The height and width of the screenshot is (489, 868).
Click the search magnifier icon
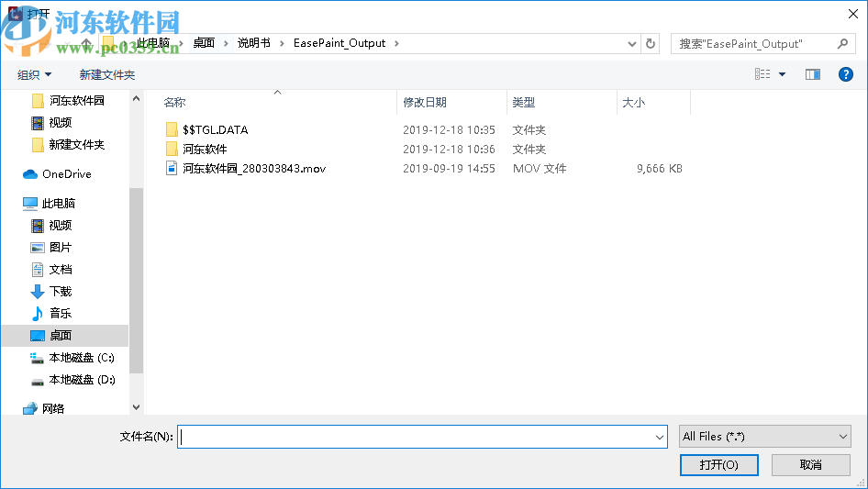tap(842, 43)
